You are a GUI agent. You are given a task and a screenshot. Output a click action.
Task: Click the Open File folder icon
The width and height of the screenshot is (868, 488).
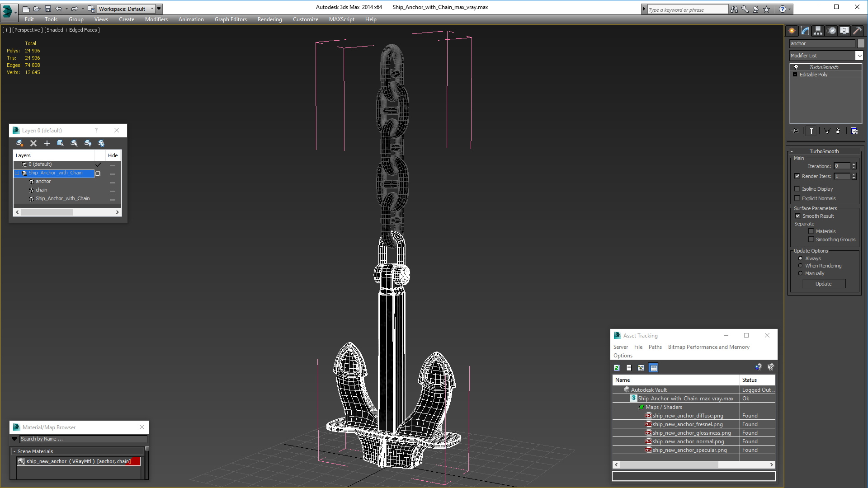coord(37,9)
